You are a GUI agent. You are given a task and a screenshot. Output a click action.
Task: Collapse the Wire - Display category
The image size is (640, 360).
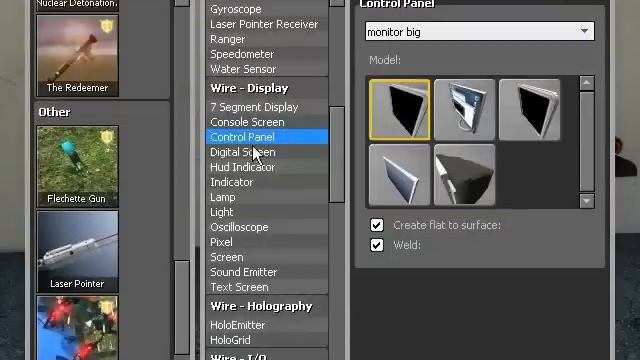click(x=267, y=88)
